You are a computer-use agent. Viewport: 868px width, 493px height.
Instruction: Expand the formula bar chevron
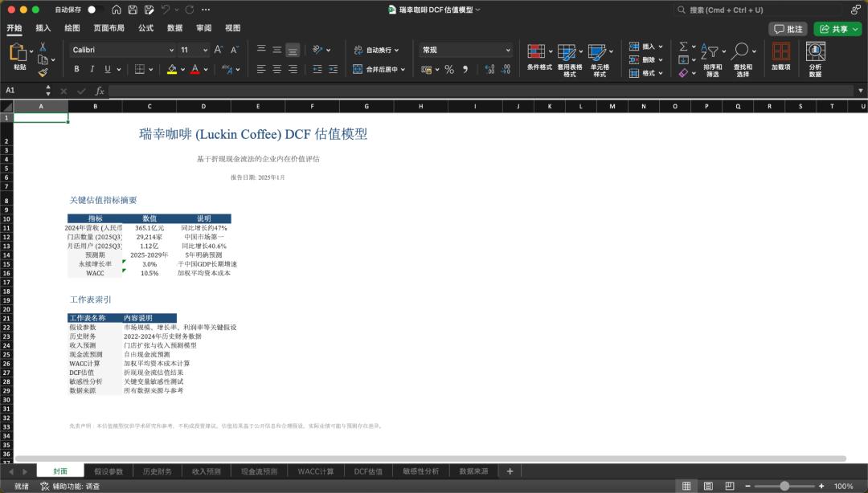click(x=860, y=91)
